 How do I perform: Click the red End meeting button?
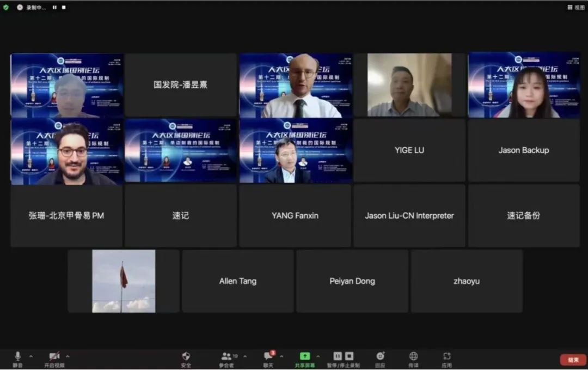tap(573, 360)
